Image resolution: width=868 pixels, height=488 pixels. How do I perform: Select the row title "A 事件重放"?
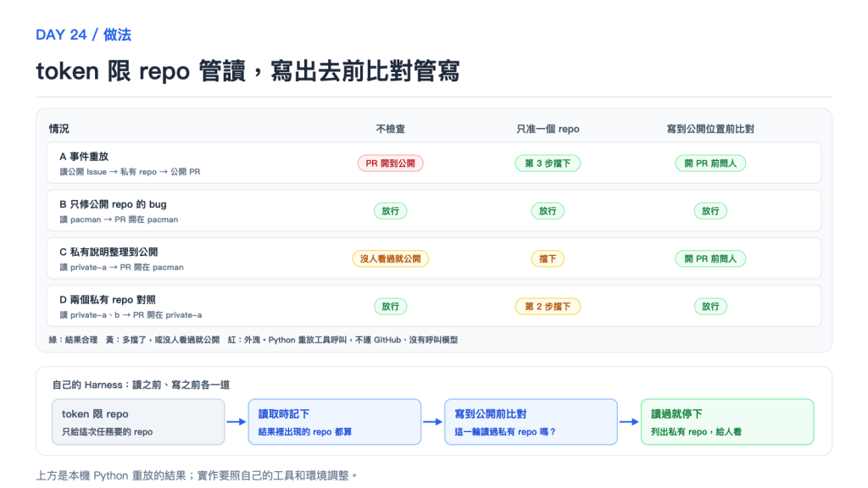click(x=84, y=157)
